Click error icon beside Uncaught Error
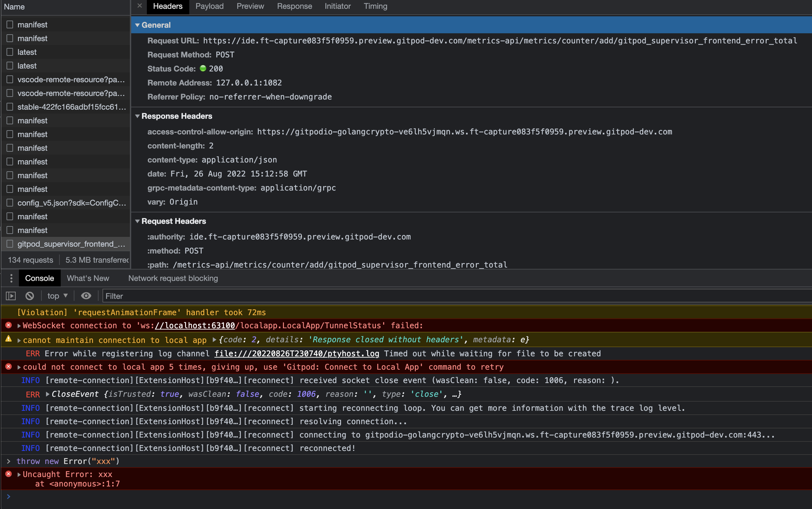This screenshot has width=812, height=509. click(9, 474)
